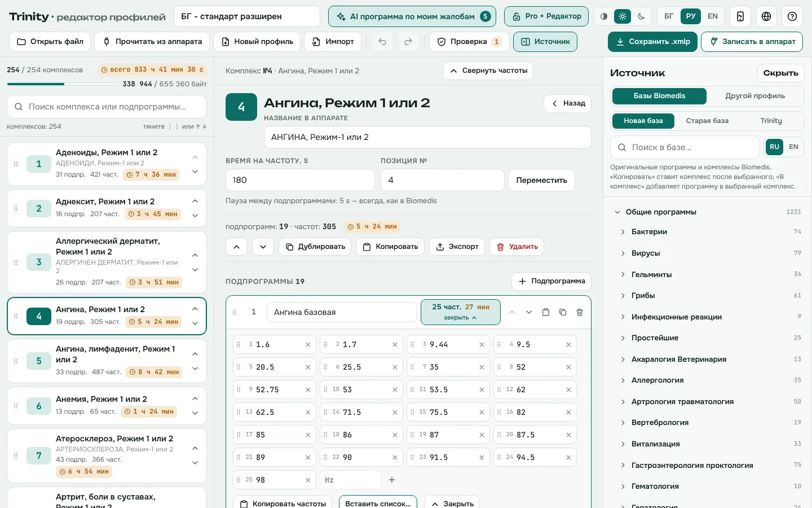Collapse the Общие программы tree group
The image size is (812, 508).
click(x=617, y=212)
